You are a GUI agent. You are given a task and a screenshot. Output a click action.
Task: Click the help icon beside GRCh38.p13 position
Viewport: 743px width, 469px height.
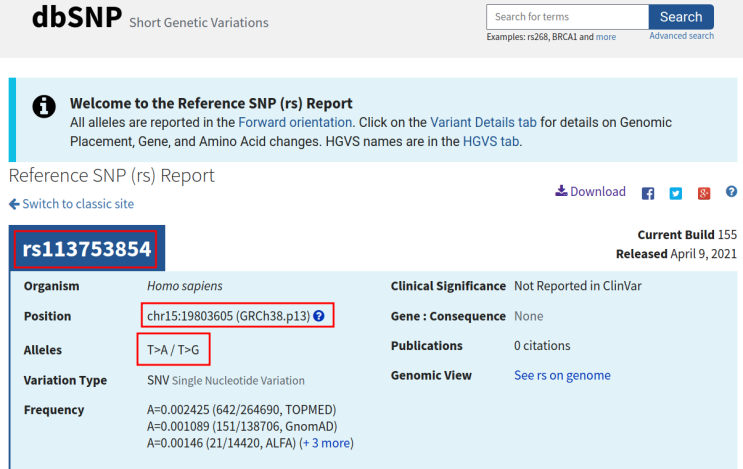click(x=319, y=316)
